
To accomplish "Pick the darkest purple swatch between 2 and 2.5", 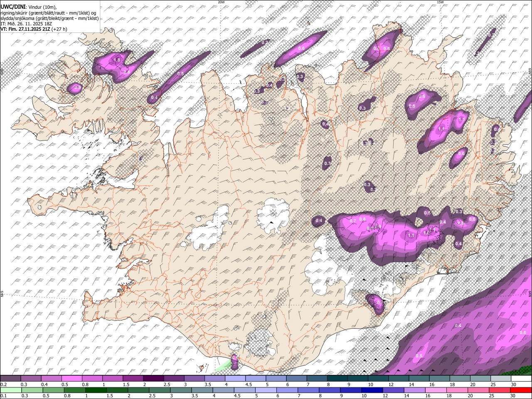I will click(x=154, y=379).
